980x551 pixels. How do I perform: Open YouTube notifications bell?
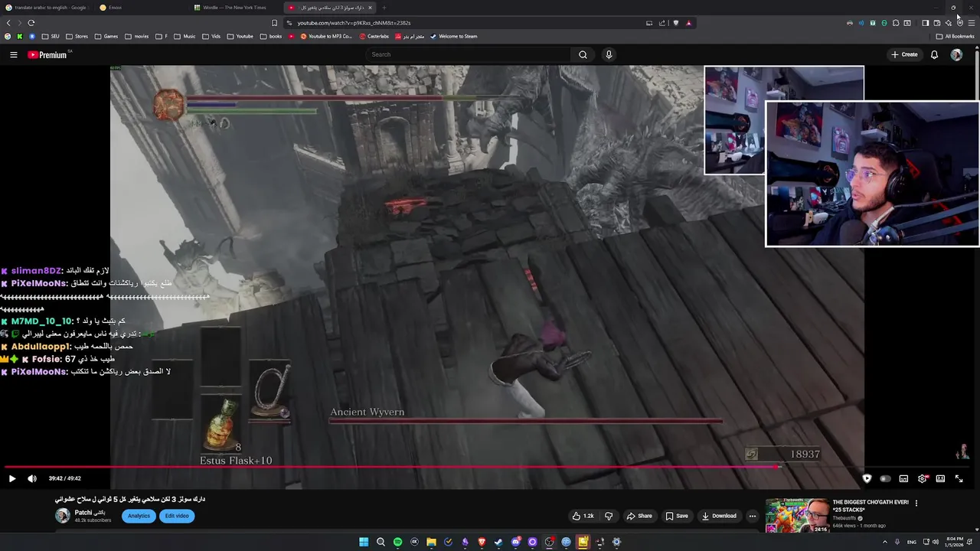(x=934, y=54)
